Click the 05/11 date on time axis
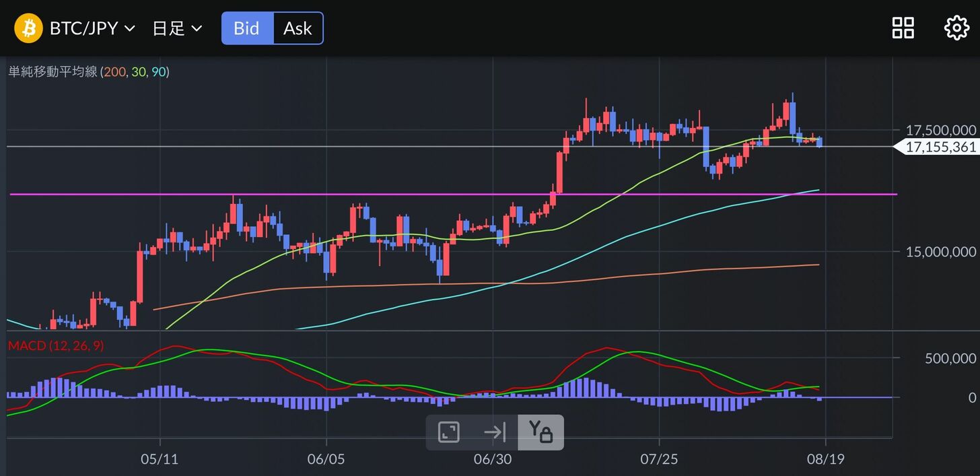980x476 pixels. [160, 458]
